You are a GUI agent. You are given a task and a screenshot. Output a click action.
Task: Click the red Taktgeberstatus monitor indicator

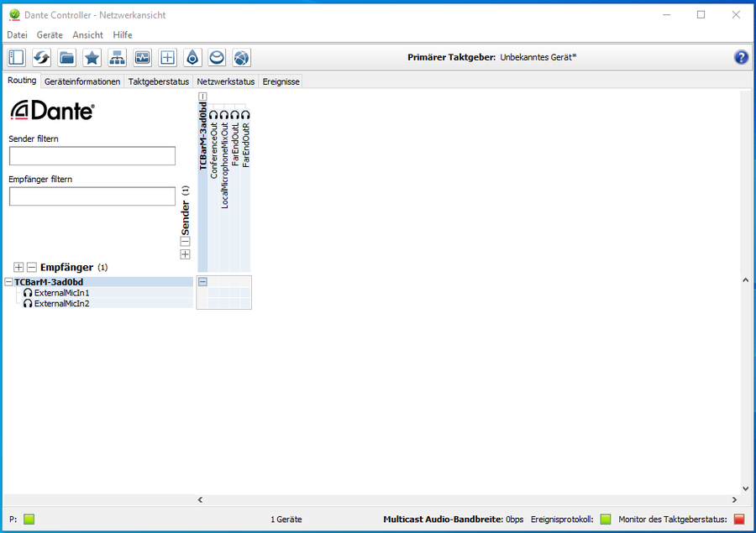click(739, 519)
